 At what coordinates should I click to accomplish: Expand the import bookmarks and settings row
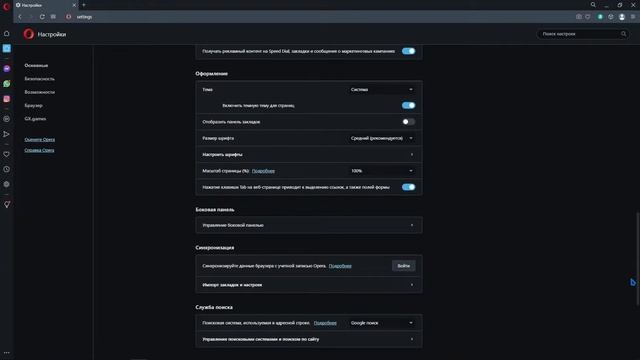point(309,285)
